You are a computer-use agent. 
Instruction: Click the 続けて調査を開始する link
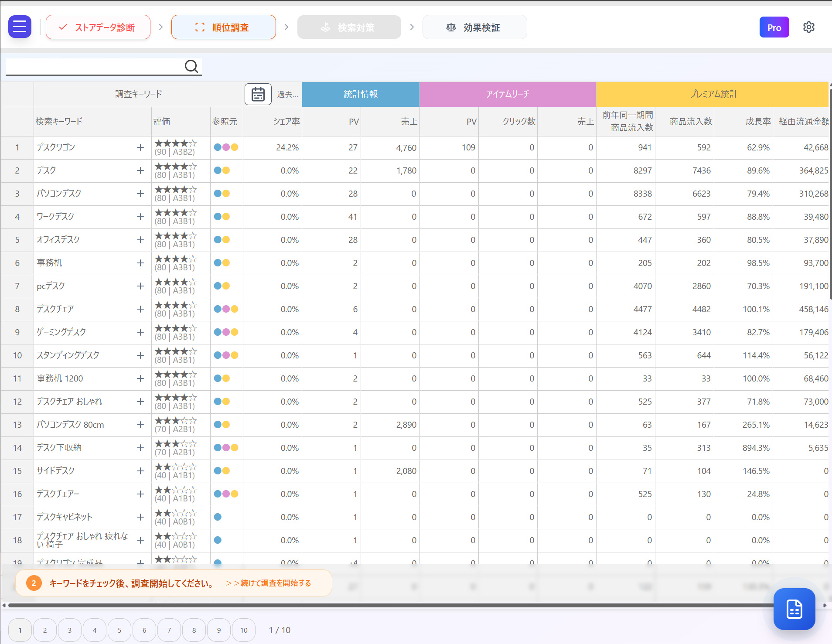coord(269,583)
